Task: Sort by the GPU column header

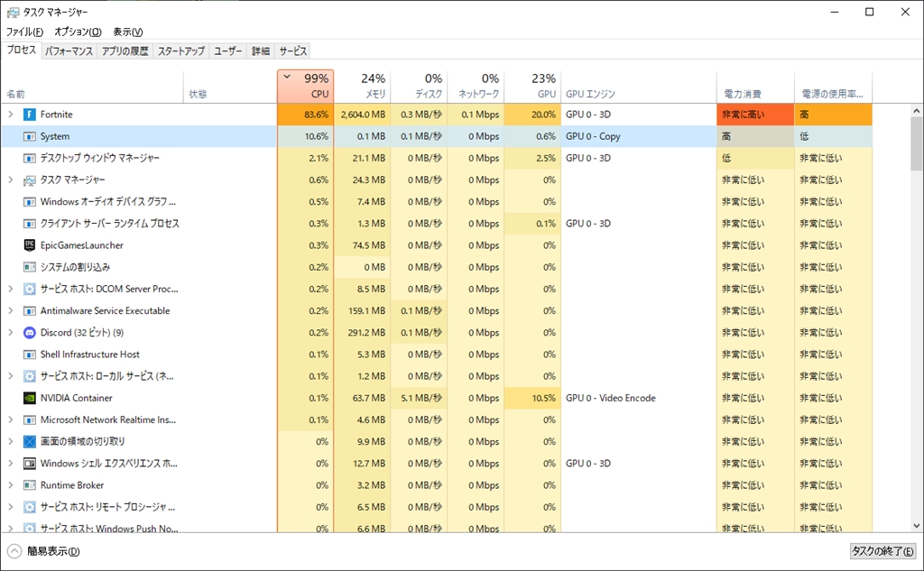Action: pos(532,87)
